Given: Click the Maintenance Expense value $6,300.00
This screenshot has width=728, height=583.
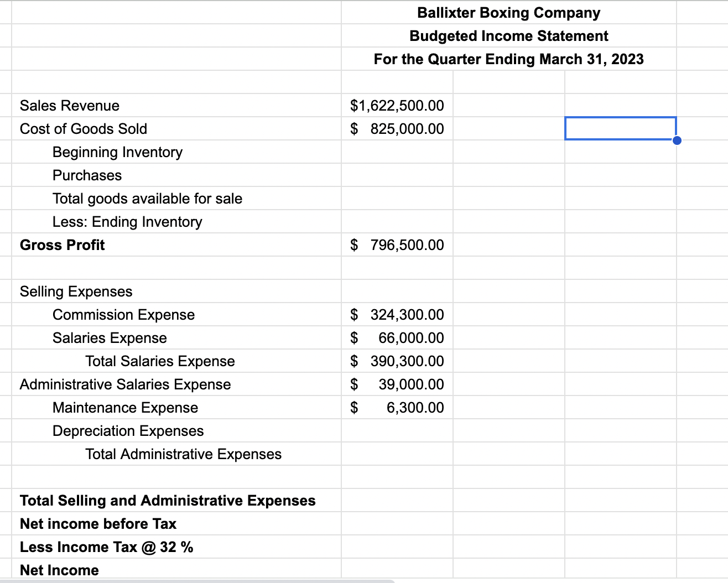Looking at the screenshot, I should (396, 407).
